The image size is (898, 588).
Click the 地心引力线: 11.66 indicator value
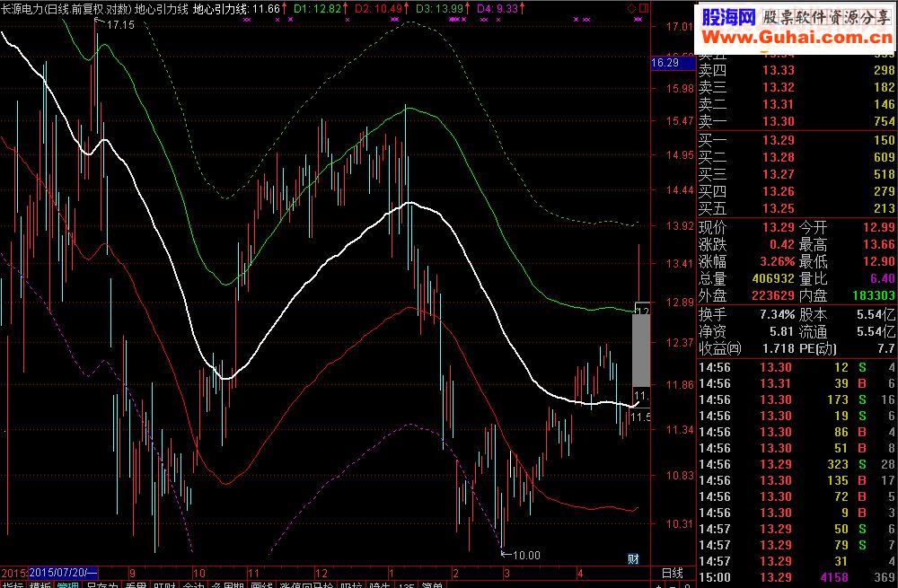(236, 9)
